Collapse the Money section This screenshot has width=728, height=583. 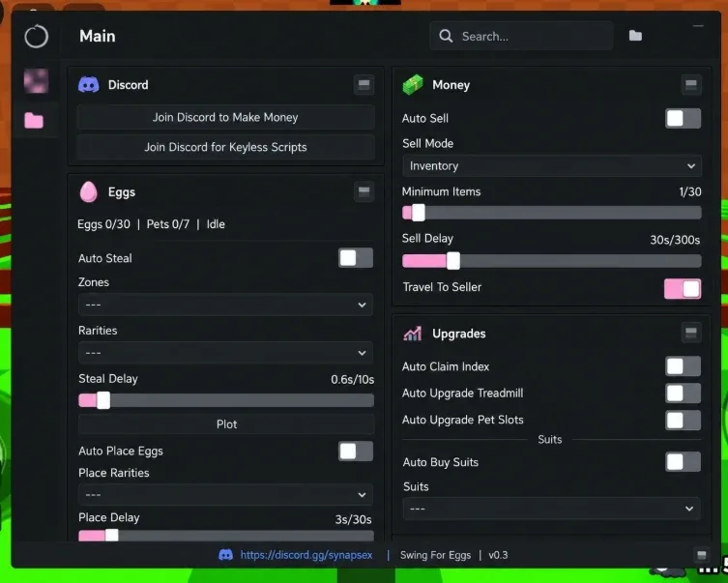click(691, 84)
